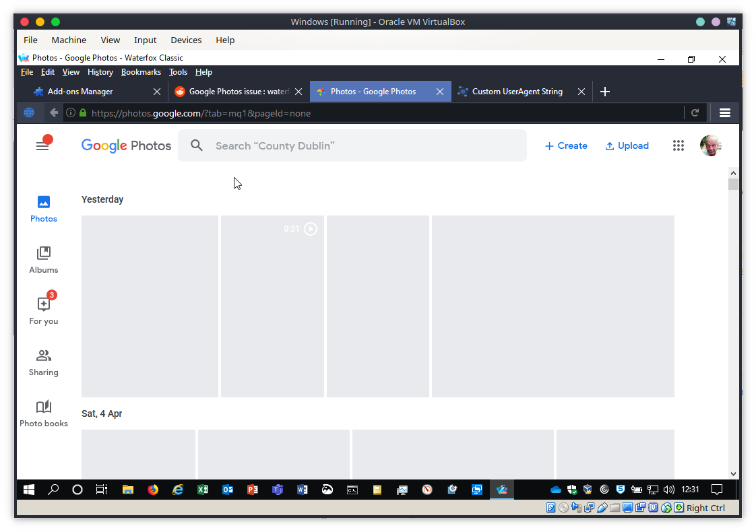The width and height of the screenshot is (756, 532).
Task: Launch PowerPoint from the taskbar
Action: tap(252, 490)
